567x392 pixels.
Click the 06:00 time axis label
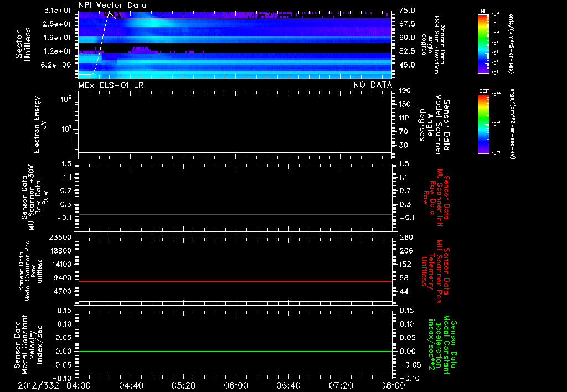[235, 385]
